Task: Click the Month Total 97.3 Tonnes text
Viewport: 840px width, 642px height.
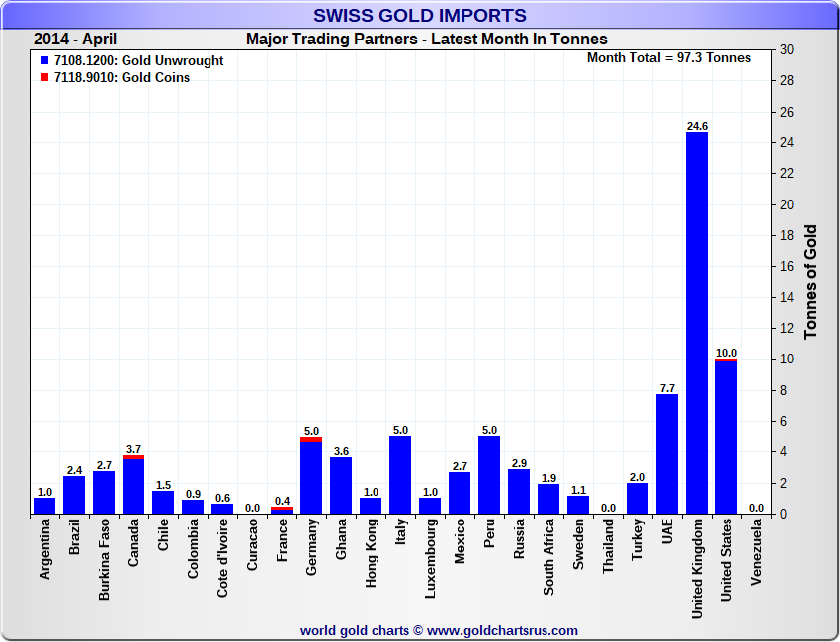Action: point(669,58)
